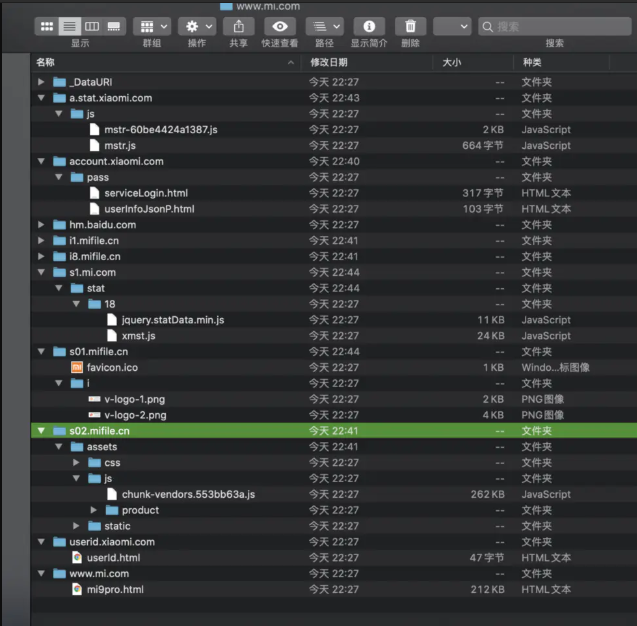Viewport: 637px width, 626px height.
Task: Collapse the s02.mifile.cn folder
Action: click(41, 431)
